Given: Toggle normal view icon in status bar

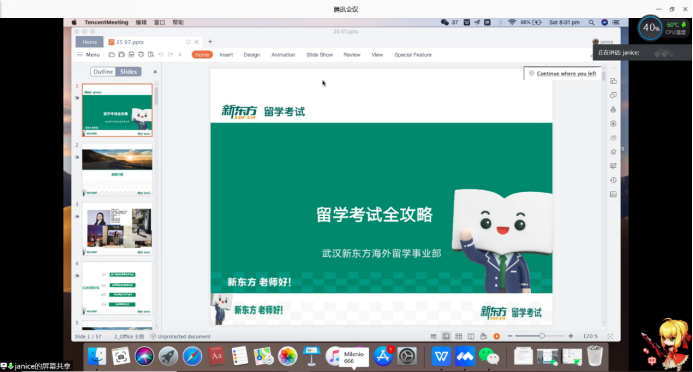Looking at the screenshot, I should pyautogui.click(x=446, y=336).
